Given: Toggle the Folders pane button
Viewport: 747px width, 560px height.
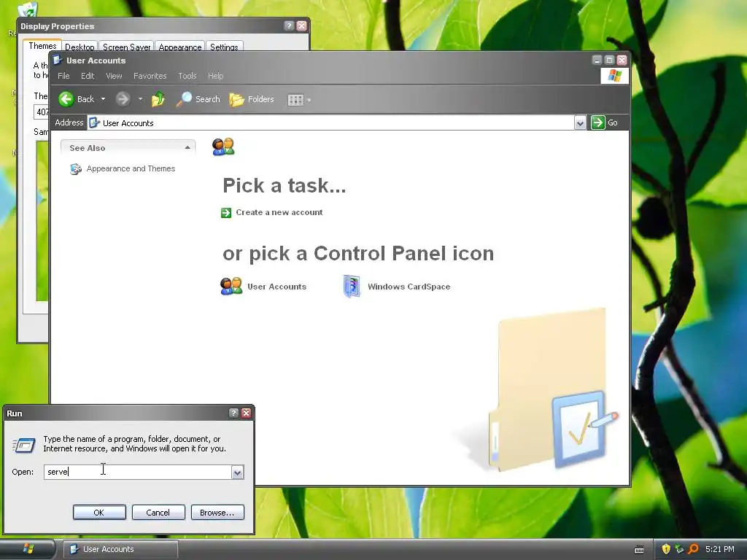Looking at the screenshot, I should (x=252, y=99).
